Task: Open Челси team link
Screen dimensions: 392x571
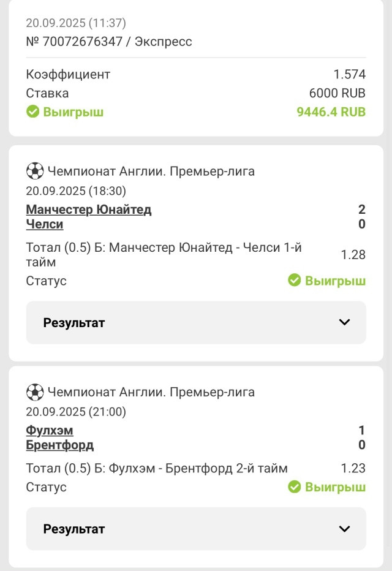Action: 44,224
